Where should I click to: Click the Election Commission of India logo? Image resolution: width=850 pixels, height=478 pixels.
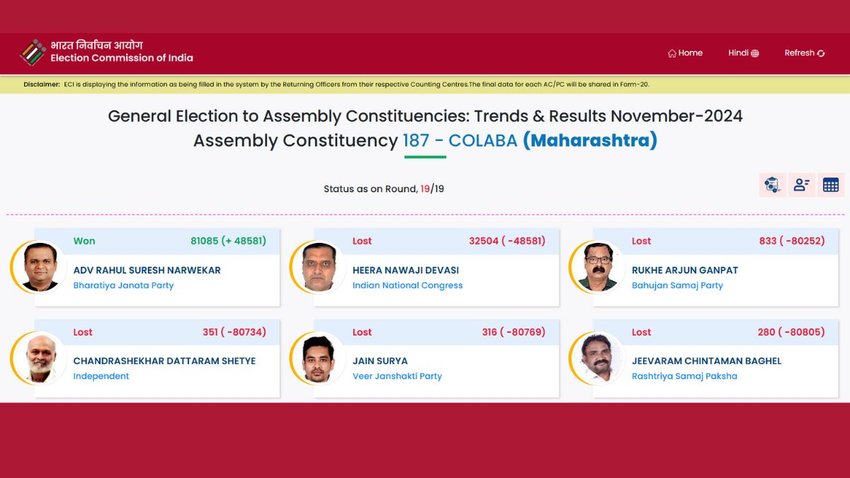point(33,53)
